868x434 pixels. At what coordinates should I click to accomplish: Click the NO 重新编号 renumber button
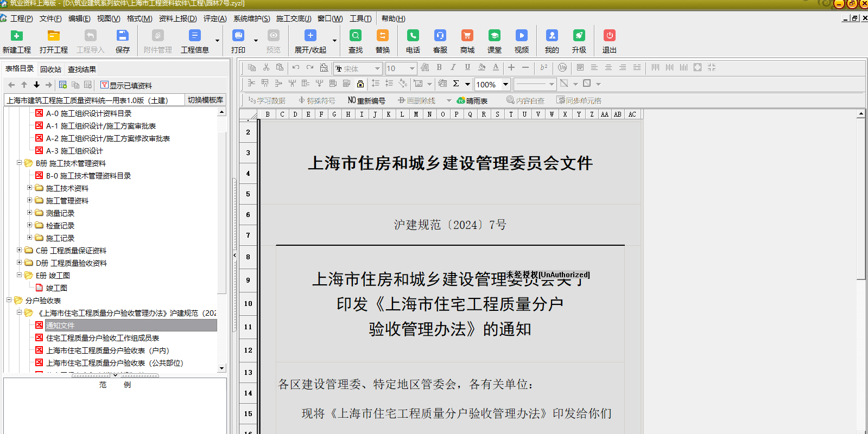366,100
